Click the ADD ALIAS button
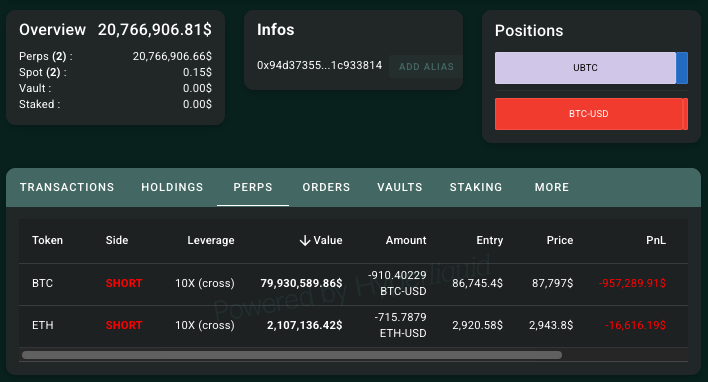The width and height of the screenshot is (708, 382). tap(426, 66)
